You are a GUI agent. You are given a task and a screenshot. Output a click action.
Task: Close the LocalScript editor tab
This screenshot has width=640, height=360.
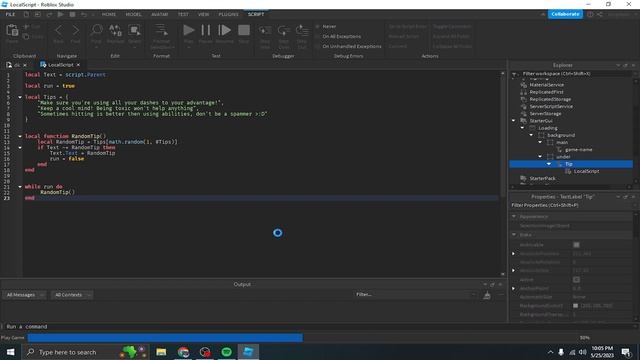coord(78,65)
